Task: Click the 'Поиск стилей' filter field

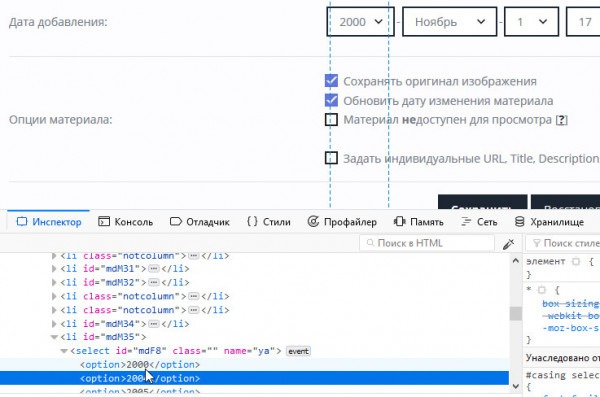Action: tap(563, 243)
